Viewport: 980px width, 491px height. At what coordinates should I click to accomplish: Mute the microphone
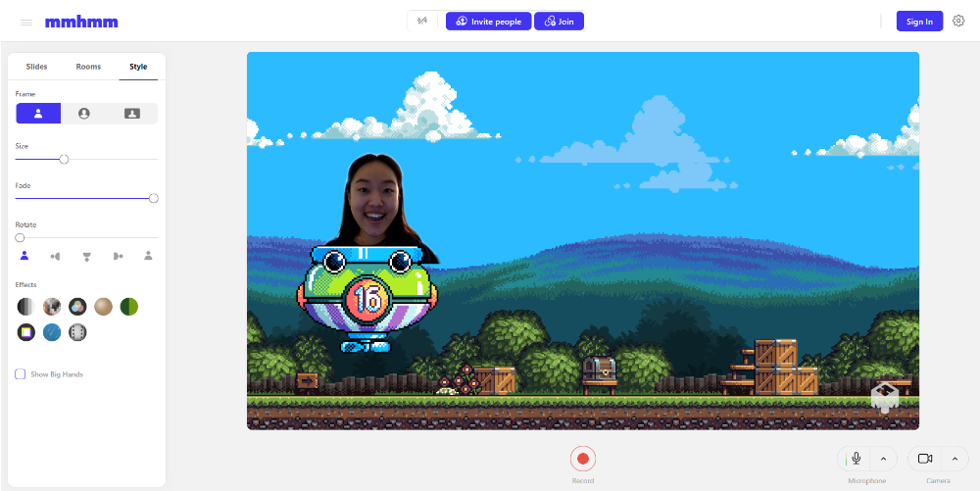click(x=857, y=459)
